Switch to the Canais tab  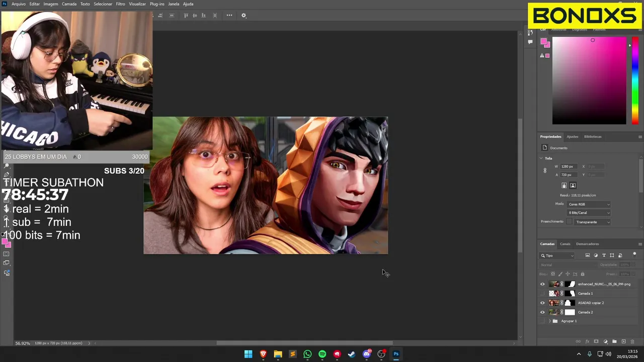565,244
